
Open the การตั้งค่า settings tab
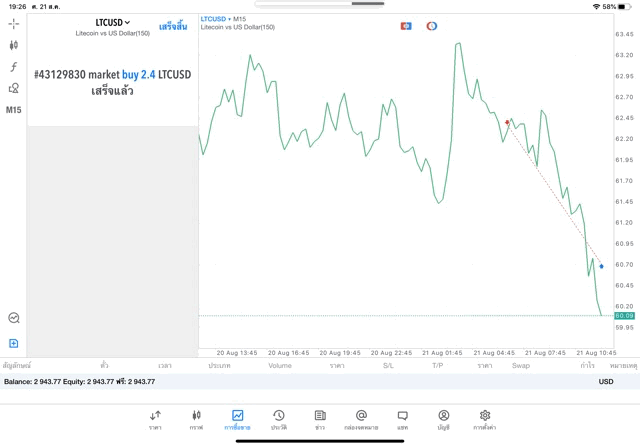(x=484, y=420)
